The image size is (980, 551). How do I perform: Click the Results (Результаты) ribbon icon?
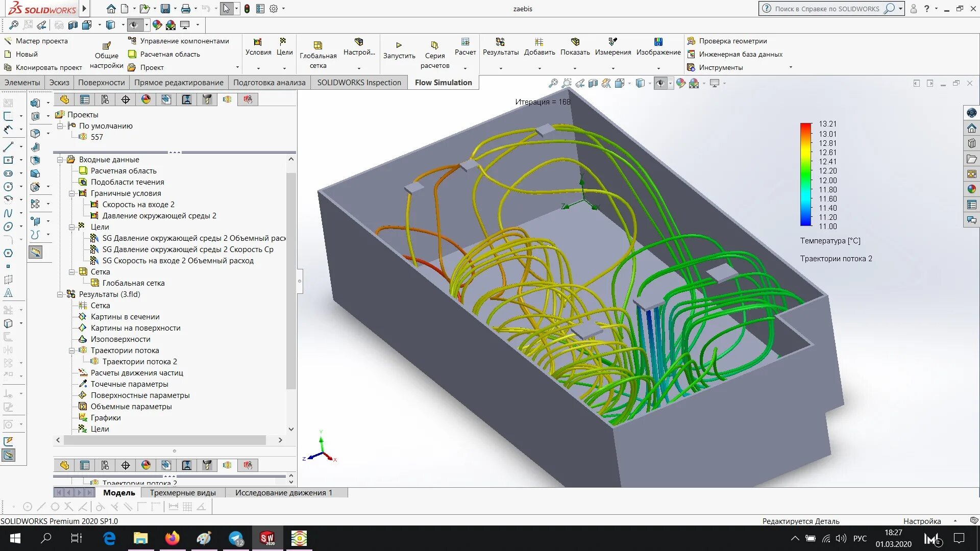500,42
